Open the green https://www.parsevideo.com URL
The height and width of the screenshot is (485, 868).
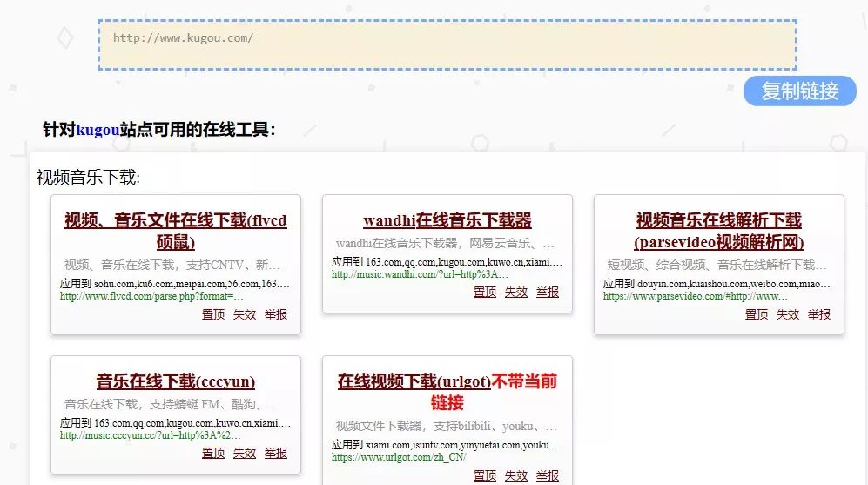[696, 296]
